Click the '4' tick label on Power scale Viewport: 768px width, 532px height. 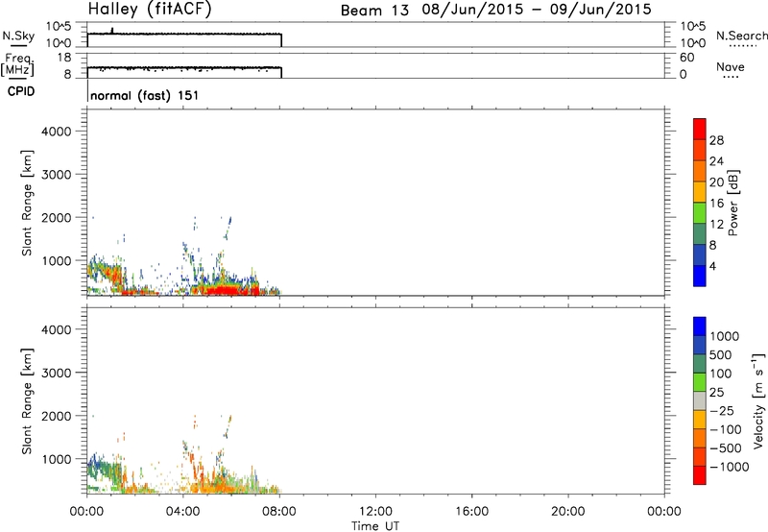712,267
